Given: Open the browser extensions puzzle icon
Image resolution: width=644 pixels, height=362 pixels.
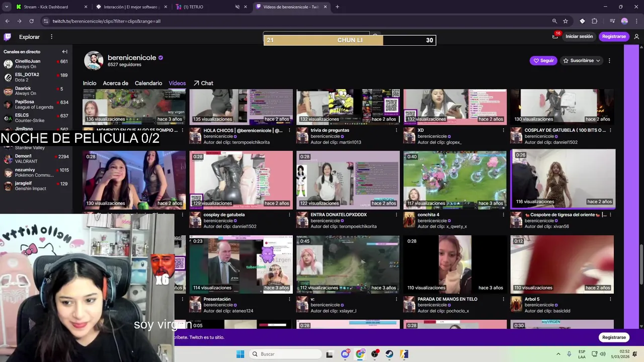Looking at the screenshot, I should pyautogui.click(x=595, y=21).
